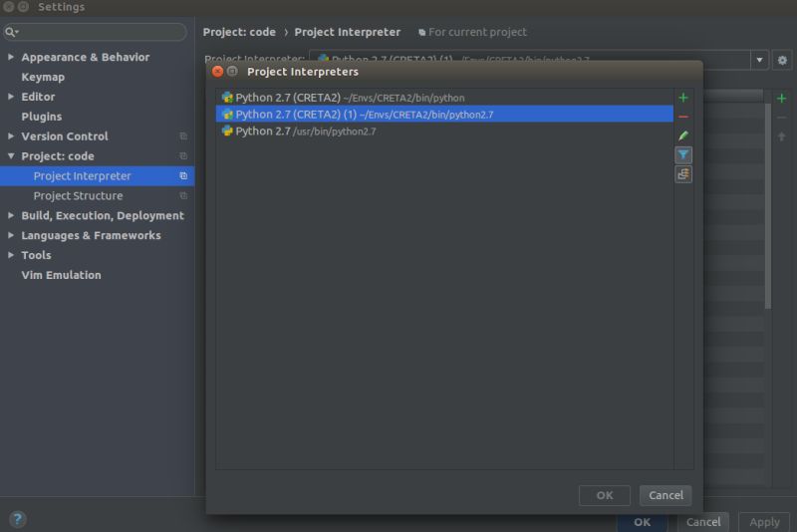Add a new interpreter with green plus in Project Interpreters dialog
Screen dimensions: 797x532
pyautogui.click(x=683, y=98)
